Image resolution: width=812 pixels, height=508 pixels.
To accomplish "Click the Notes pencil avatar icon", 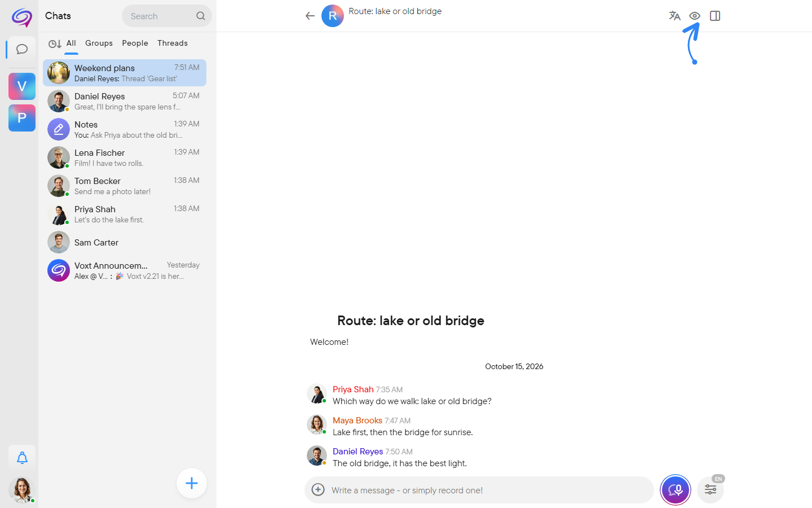I will point(59,129).
